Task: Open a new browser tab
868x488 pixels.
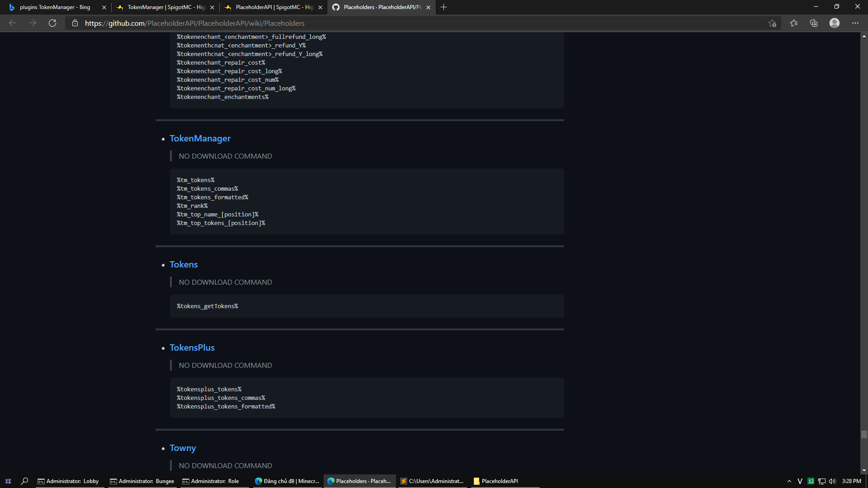Action: coord(443,7)
